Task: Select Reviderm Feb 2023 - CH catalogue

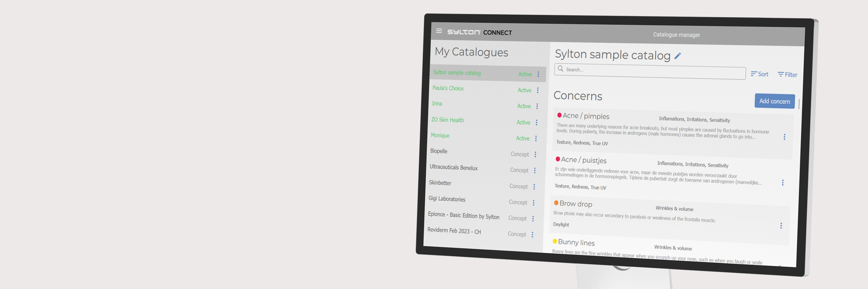Action: tap(454, 231)
